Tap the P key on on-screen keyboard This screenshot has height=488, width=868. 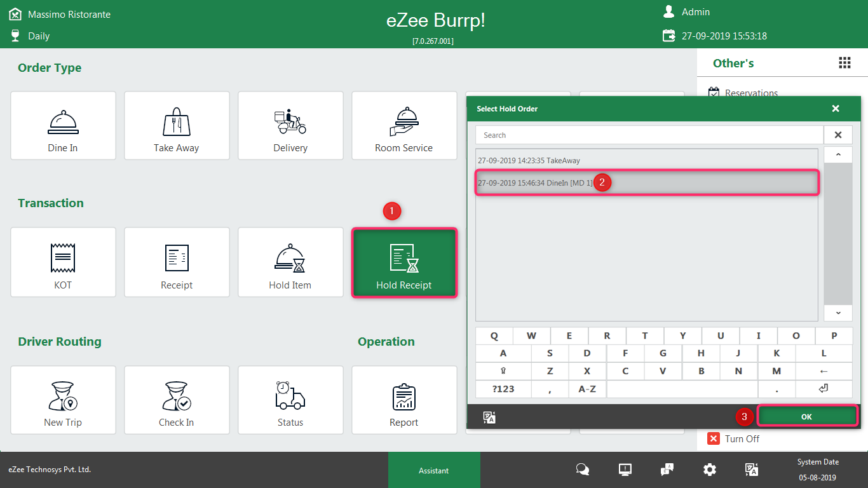[x=834, y=335]
